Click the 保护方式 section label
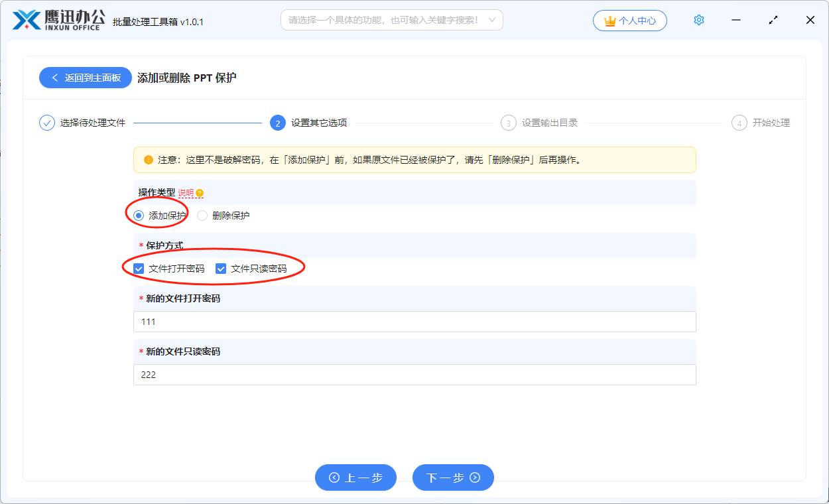829x504 pixels. (164, 245)
